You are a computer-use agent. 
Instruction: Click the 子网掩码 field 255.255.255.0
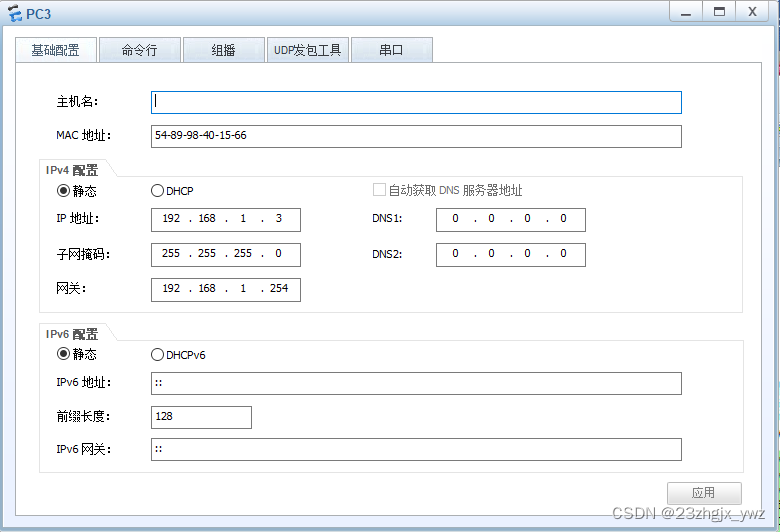226,255
